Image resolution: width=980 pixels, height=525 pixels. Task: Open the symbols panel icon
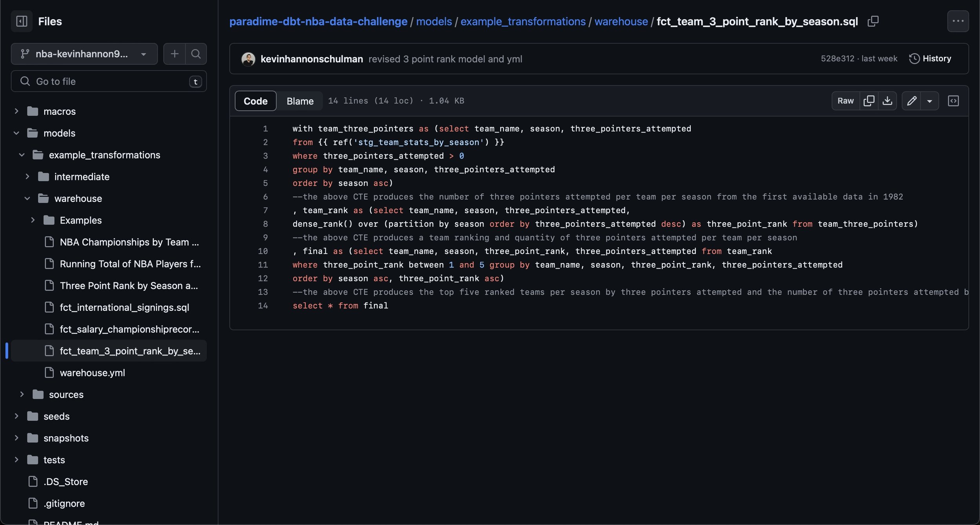[953, 101]
